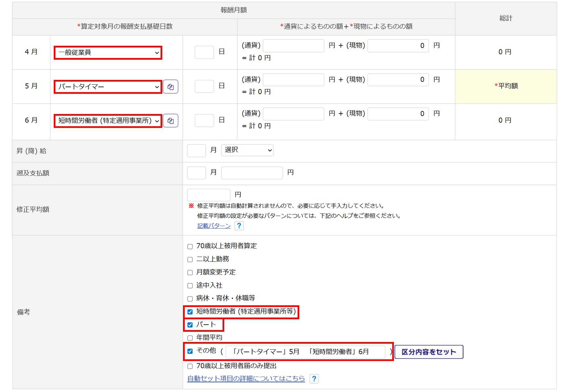Open help icon beside 自動セット項目 link
The height and width of the screenshot is (392, 569).
[314, 379]
